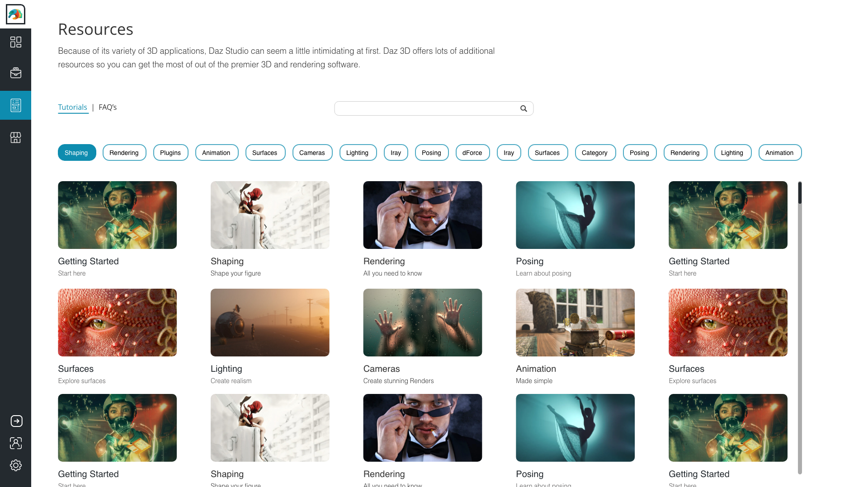Click the Cameras card title

(382, 369)
